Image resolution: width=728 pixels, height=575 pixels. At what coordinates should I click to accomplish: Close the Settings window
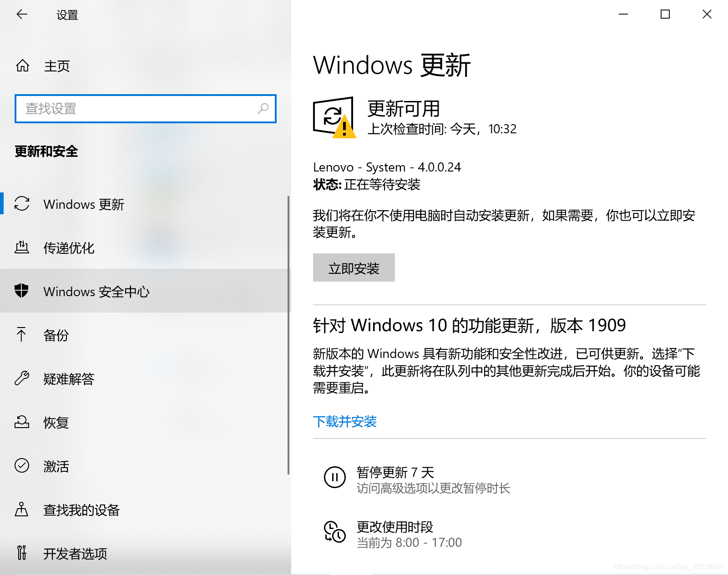coord(707,15)
